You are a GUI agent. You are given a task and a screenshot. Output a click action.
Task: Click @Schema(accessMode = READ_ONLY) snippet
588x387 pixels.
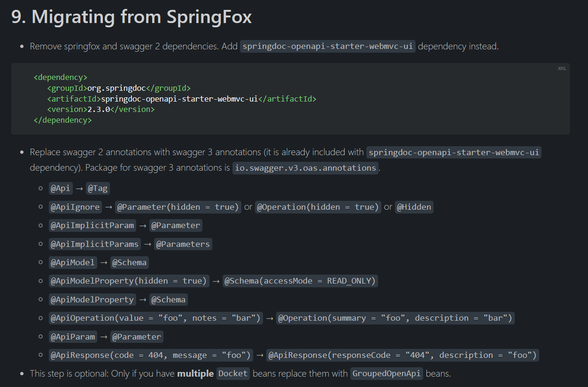[x=300, y=281]
